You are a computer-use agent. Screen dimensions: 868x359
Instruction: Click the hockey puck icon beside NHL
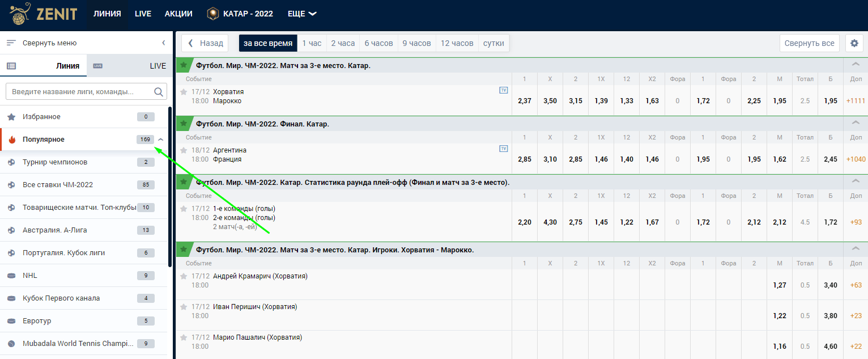(11, 276)
